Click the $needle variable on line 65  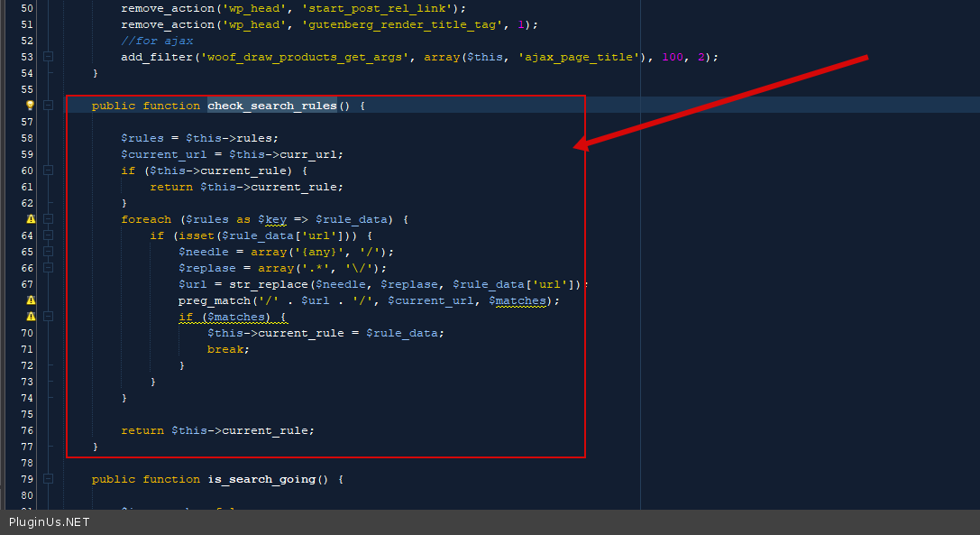point(203,253)
